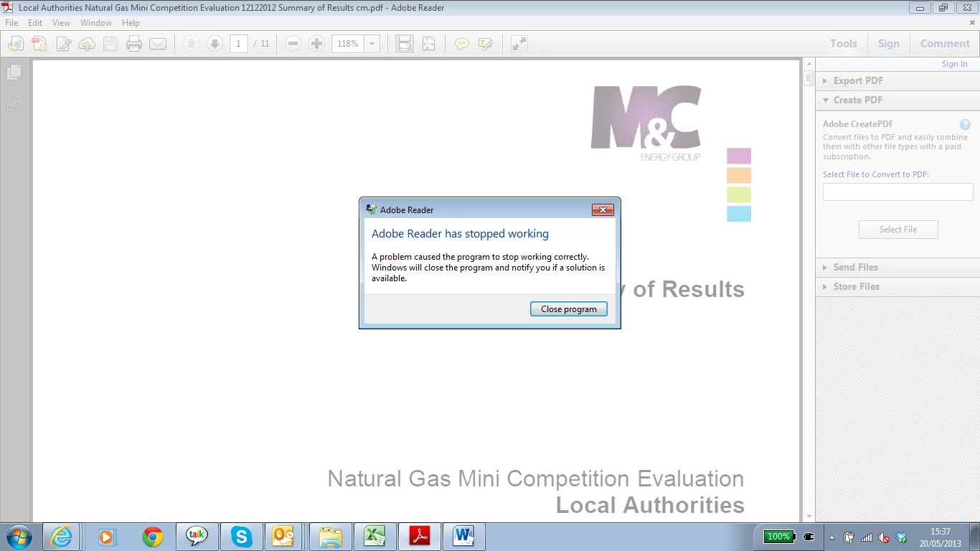Open the Edit menu
The height and width of the screenshot is (551, 980).
click(x=35, y=23)
